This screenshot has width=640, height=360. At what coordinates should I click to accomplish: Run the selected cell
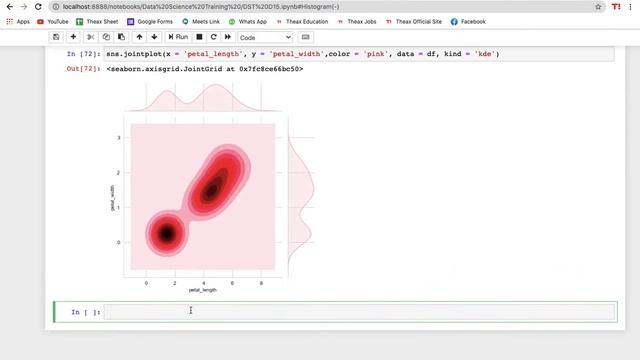click(x=178, y=37)
